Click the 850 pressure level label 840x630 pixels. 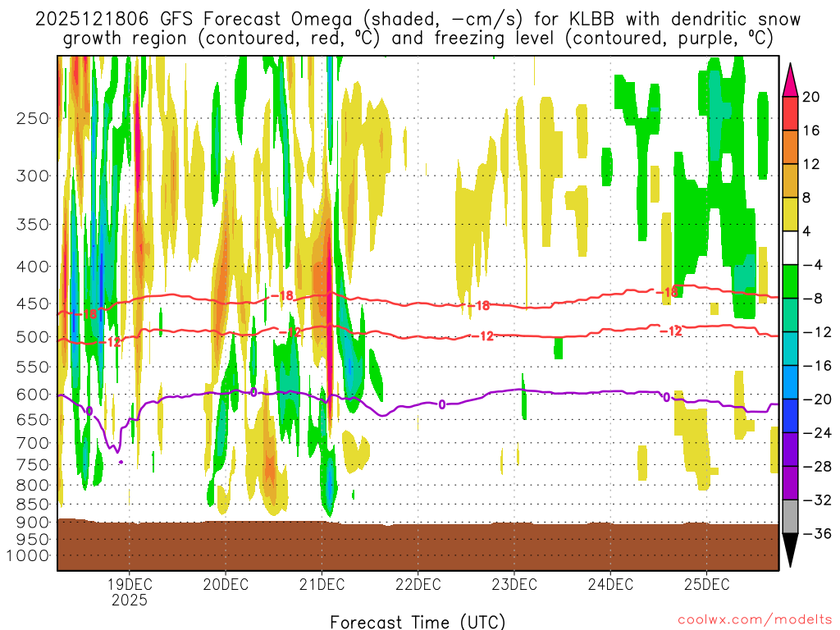click(x=33, y=504)
